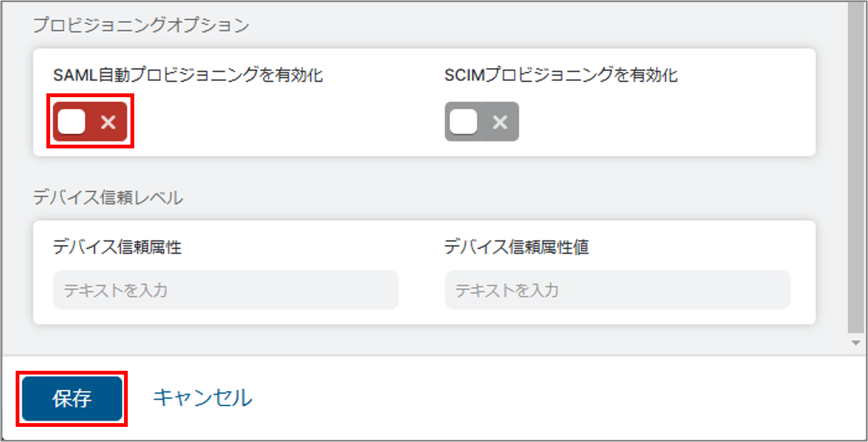Screen dimensions: 868x442
Task: Toggle the SAML自動プロビジョニング switch
Action: [x=90, y=121]
